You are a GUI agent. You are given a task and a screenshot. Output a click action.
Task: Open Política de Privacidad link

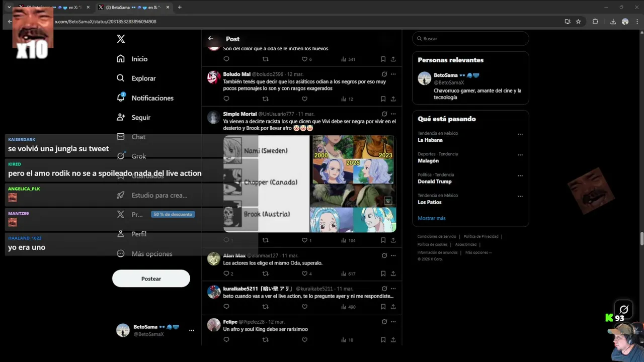click(x=481, y=236)
